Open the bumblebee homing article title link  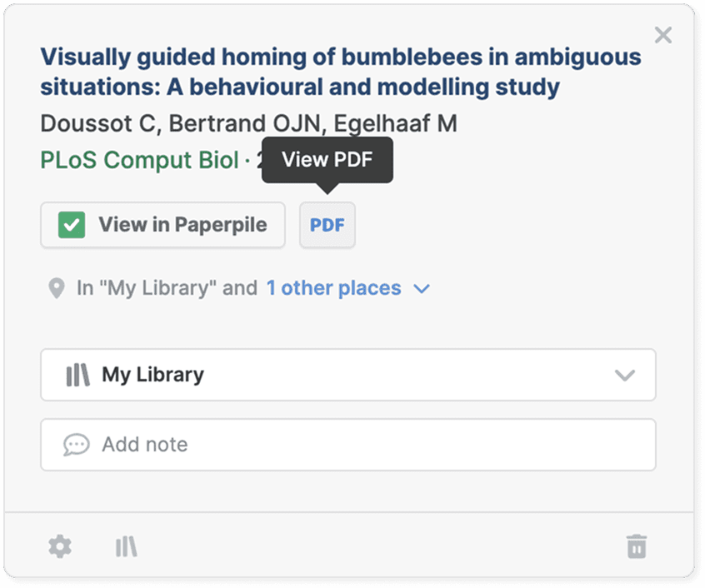(341, 72)
